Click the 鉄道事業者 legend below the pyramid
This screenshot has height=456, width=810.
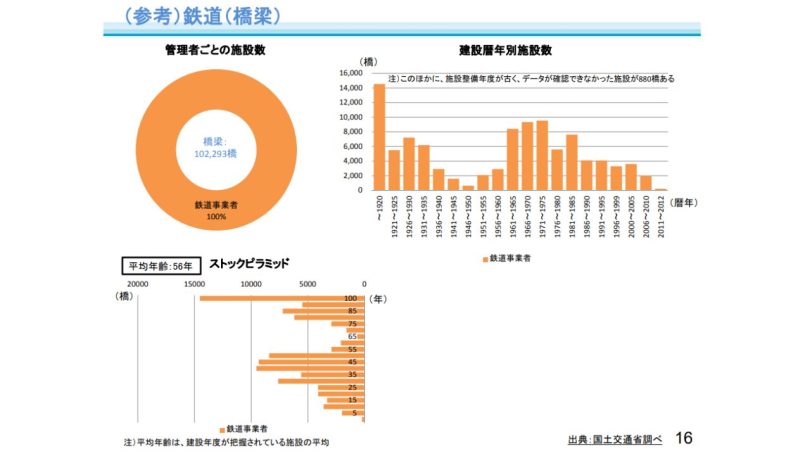pos(249,428)
